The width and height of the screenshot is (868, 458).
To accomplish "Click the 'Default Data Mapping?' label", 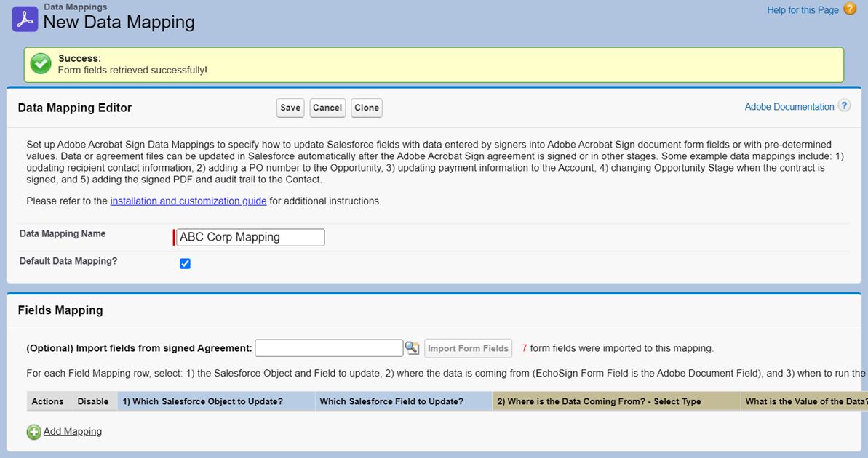I will pos(68,261).
